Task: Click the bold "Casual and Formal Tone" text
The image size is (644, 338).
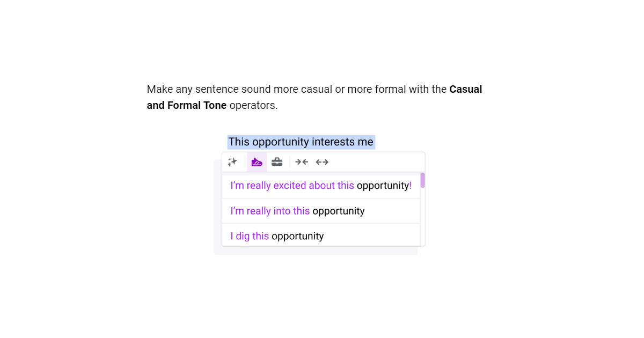Action: coord(186,105)
